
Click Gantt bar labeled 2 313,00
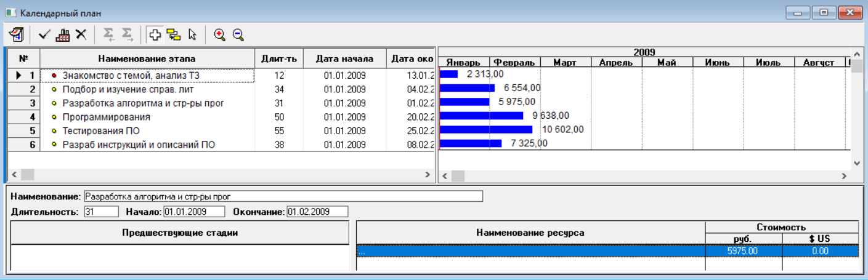448,74
